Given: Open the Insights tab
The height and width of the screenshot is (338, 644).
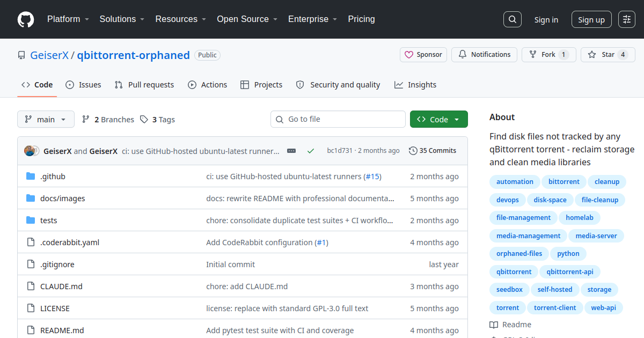Looking at the screenshot, I should click(415, 85).
